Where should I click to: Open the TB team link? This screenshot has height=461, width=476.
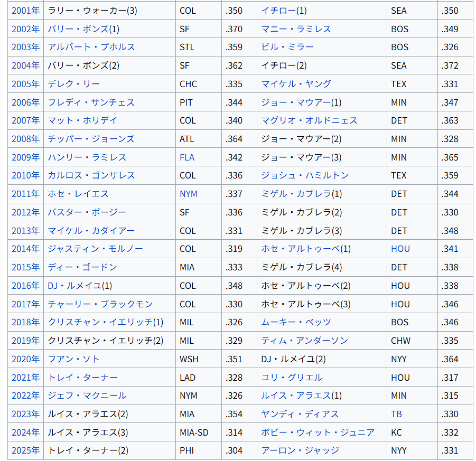396,414
